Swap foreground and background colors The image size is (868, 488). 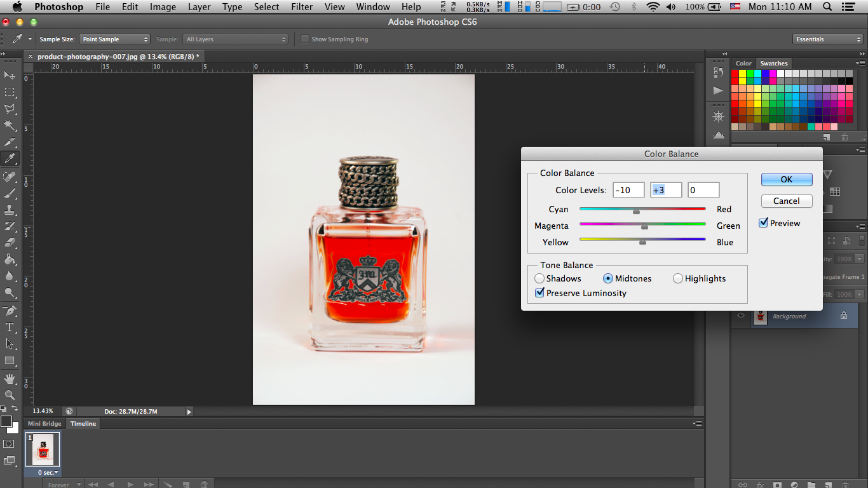[15, 408]
